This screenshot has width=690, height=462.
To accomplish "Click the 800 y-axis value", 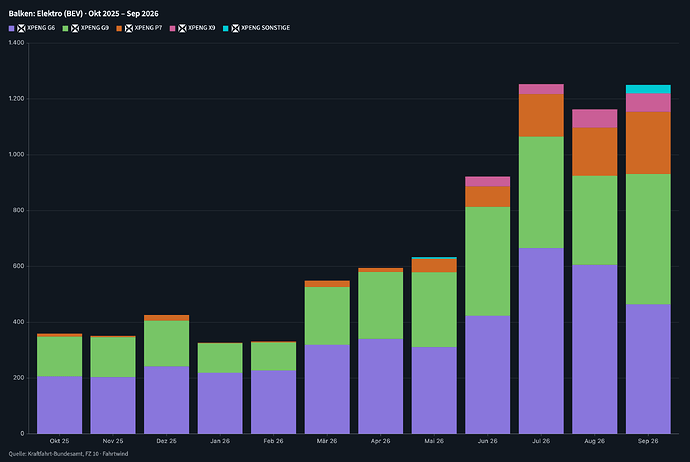I will pos(19,210).
